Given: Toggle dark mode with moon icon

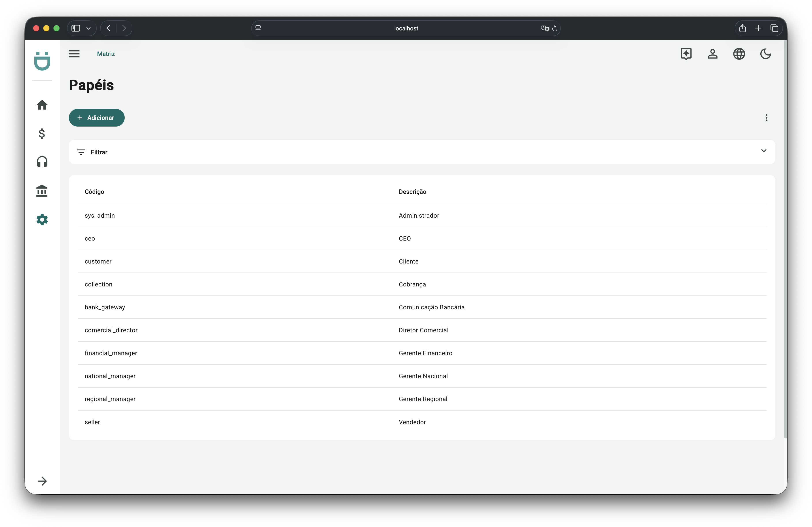Looking at the screenshot, I should tap(765, 54).
